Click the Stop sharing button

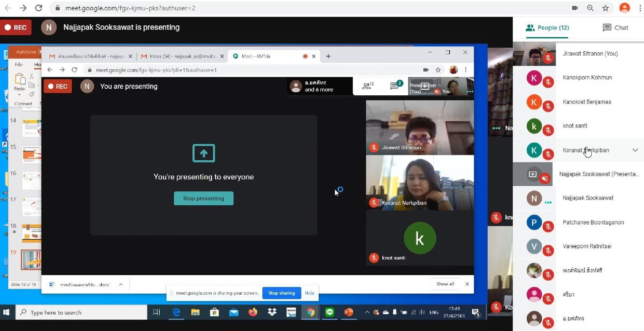pyautogui.click(x=282, y=293)
